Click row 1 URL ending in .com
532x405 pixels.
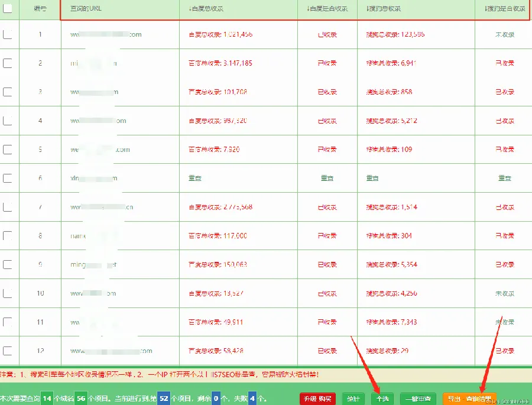(106, 34)
